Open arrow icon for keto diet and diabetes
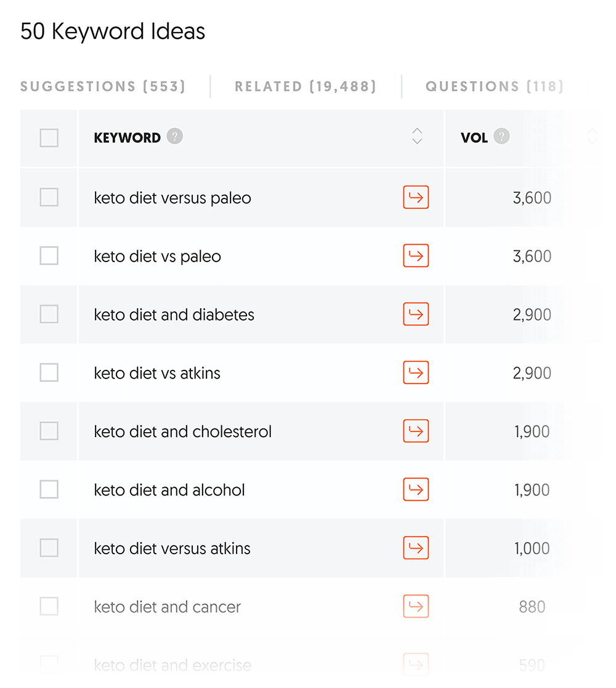 pyautogui.click(x=416, y=314)
